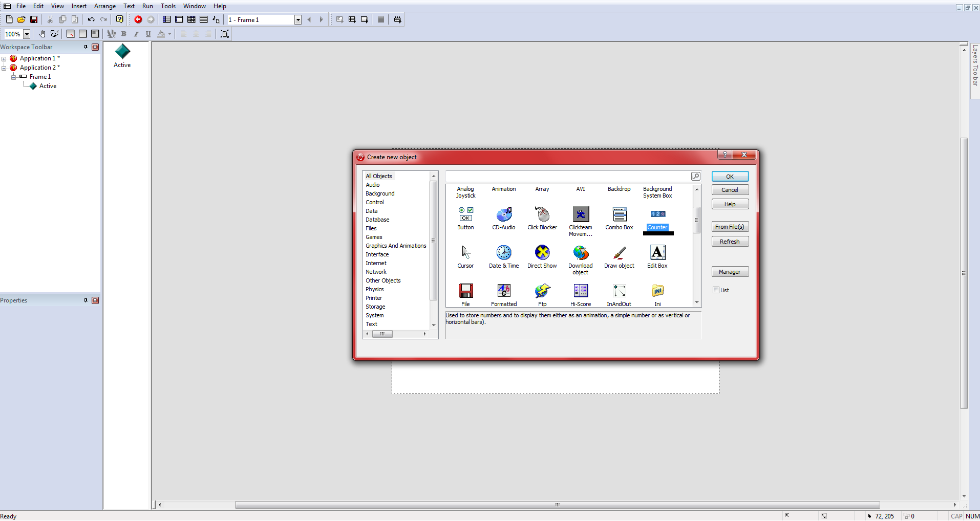980x521 pixels.
Task: Collapse the Frame 1 tree node
Action: click(13, 77)
